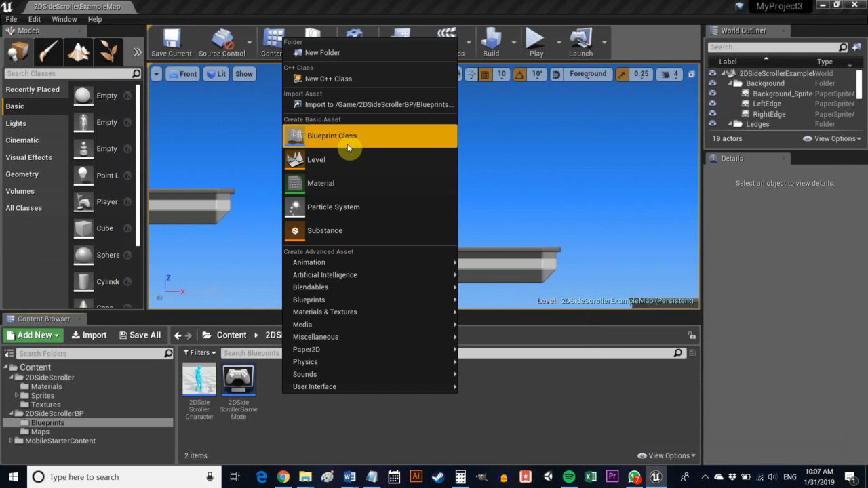The width and height of the screenshot is (868, 488).
Task: Click the Import button in Content Browser
Action: point(89,334)
